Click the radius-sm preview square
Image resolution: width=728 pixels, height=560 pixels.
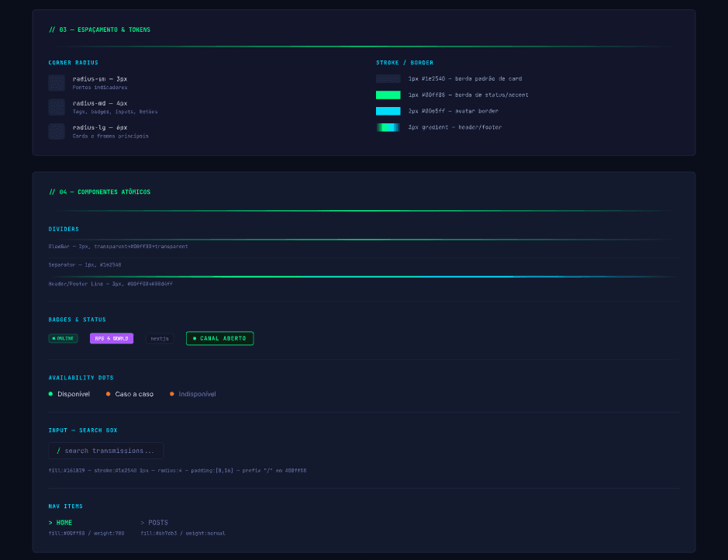click(57, 82)
